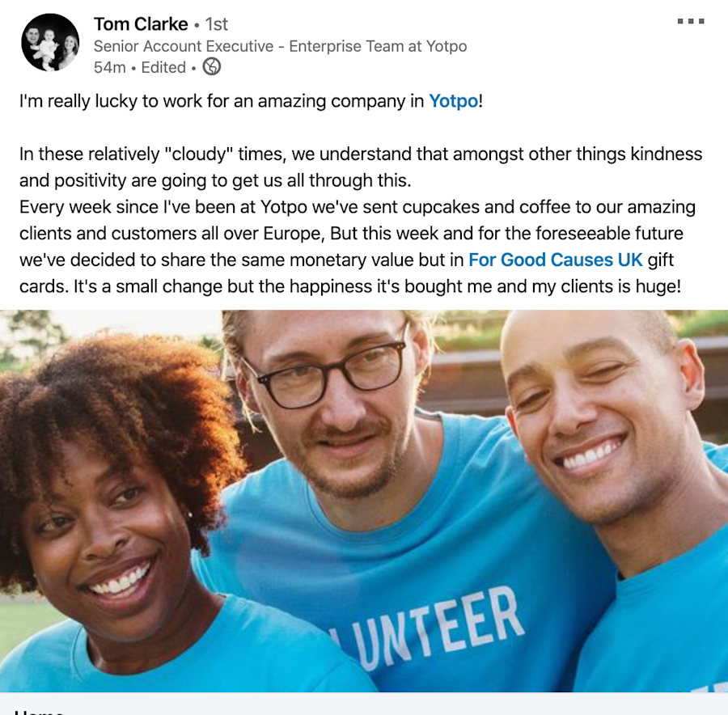Click the 54m post timestamp
The height and width of the screenshot is (715, 728).
109,67
